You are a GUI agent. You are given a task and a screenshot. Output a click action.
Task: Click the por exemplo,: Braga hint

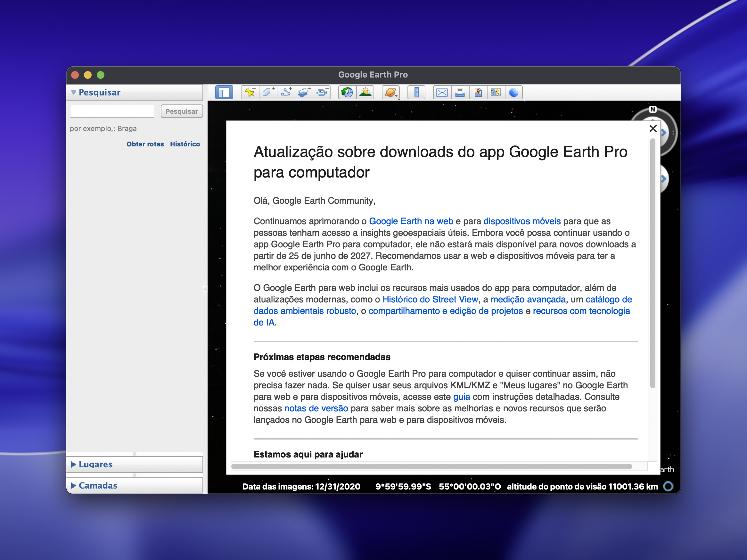[x=103, y=128]
